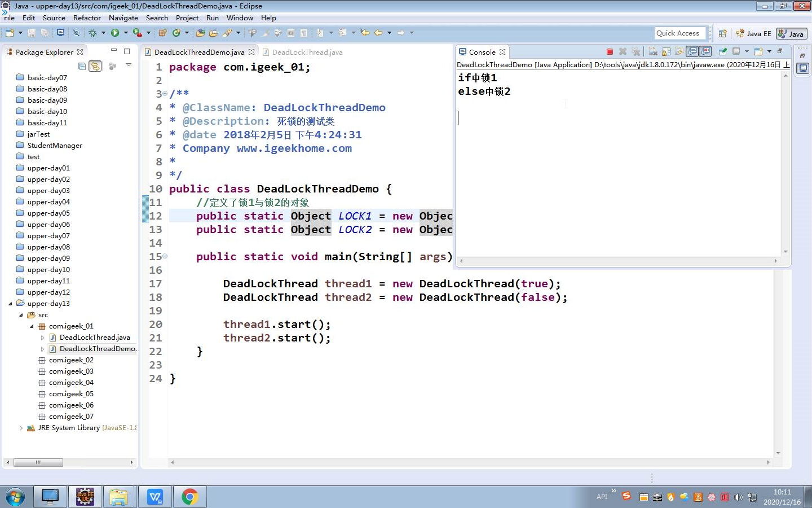This screenshot has height=508, width=812.
Task: Select the Console tab
Action: click(482, 52)
